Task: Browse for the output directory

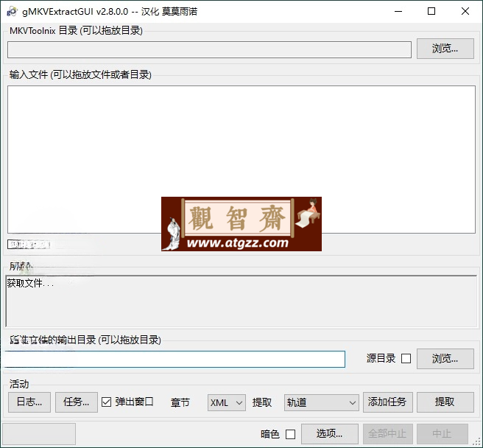Action: (445, 359)
